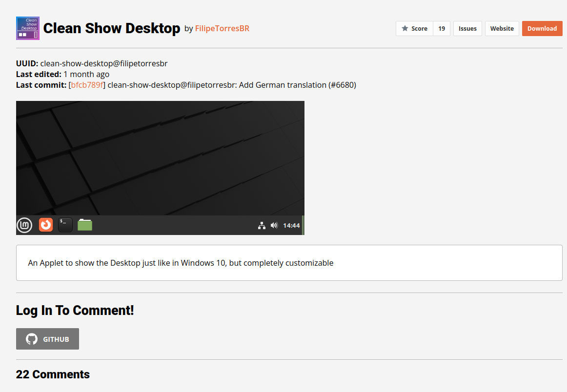Screen dimensions: 567x392
Task: Visit the applet's Website
Action: pos(502,29)
